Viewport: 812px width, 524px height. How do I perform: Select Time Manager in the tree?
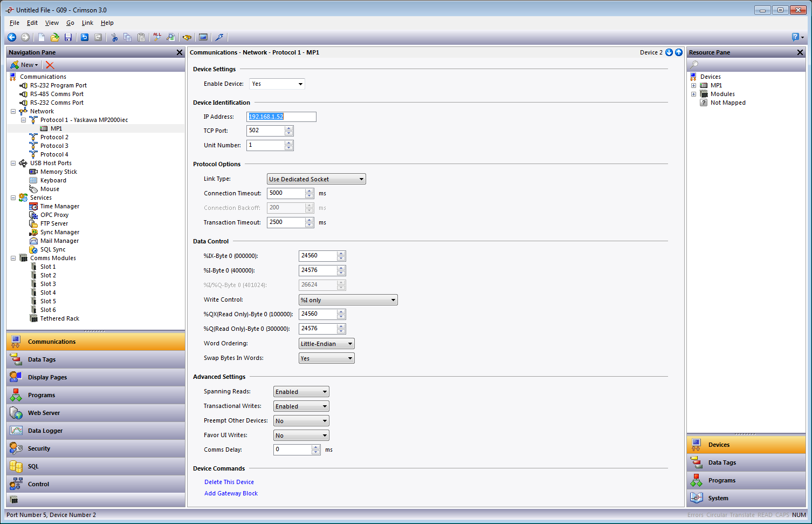pos(59,206)
